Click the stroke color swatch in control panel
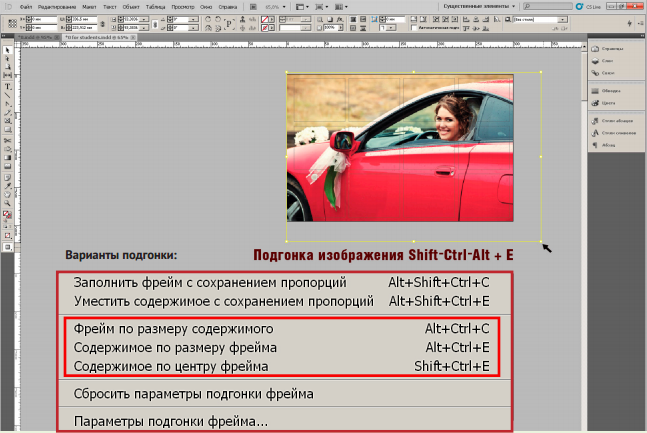The image size is (647, 433). [x=264, y=28]
